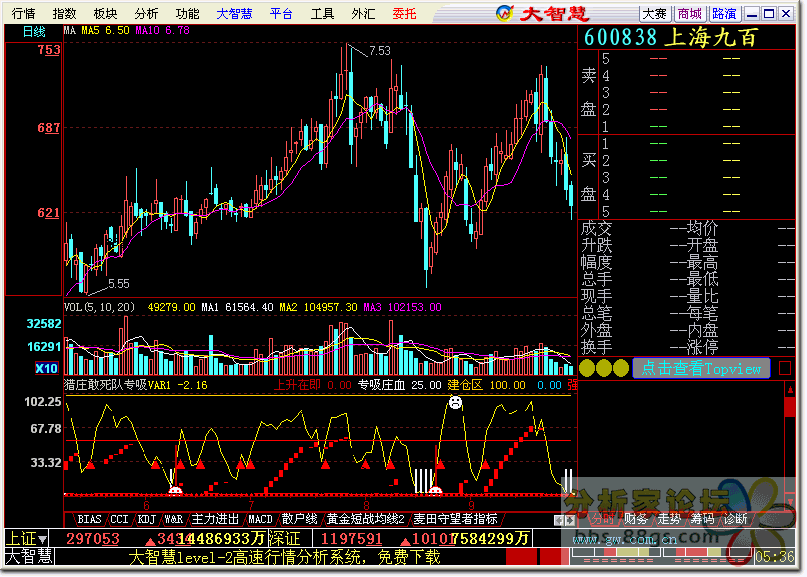Click the 上升在即 0.00 label
The width and height of the screenshot is (807, 577).
[312, 385]
